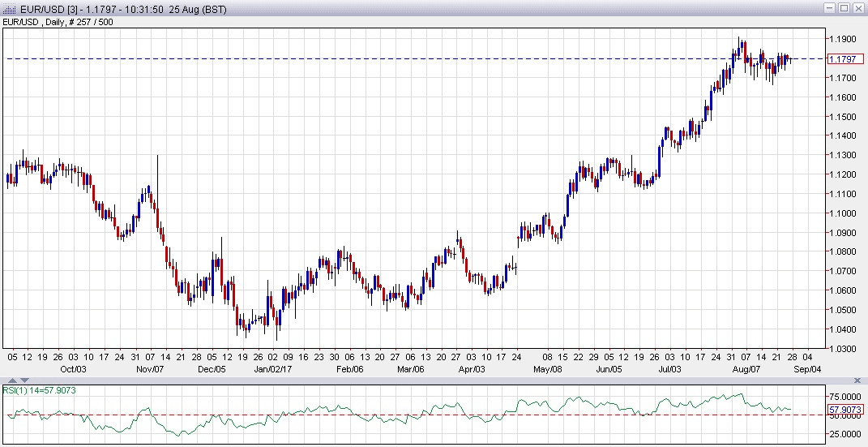Click the 1.1797 current price tag
The width and height of the screenshot is (868, 447).
(x=845, y=58)
